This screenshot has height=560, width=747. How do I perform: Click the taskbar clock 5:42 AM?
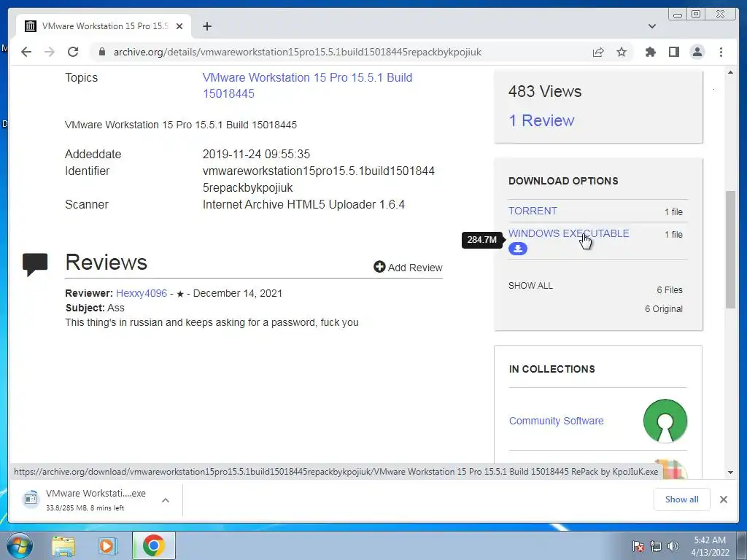coord(710,546)
